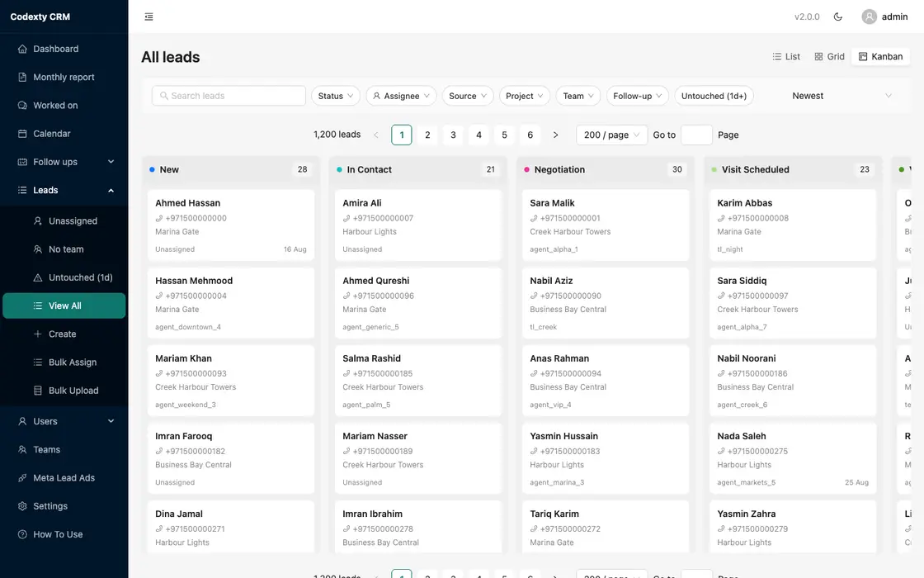Switch to Grid view
This screenshot has height=578, width=924.
click(x=829, y=57)
